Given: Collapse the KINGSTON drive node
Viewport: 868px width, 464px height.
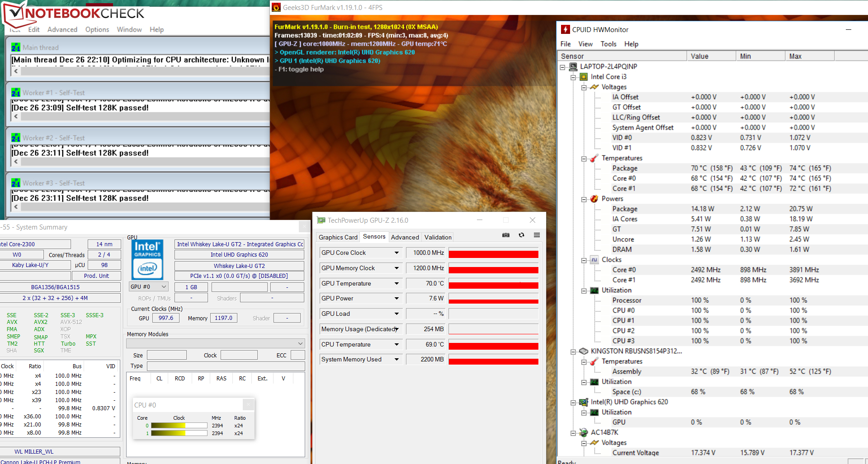Looking at the screenshot, I should pos(573,352).
